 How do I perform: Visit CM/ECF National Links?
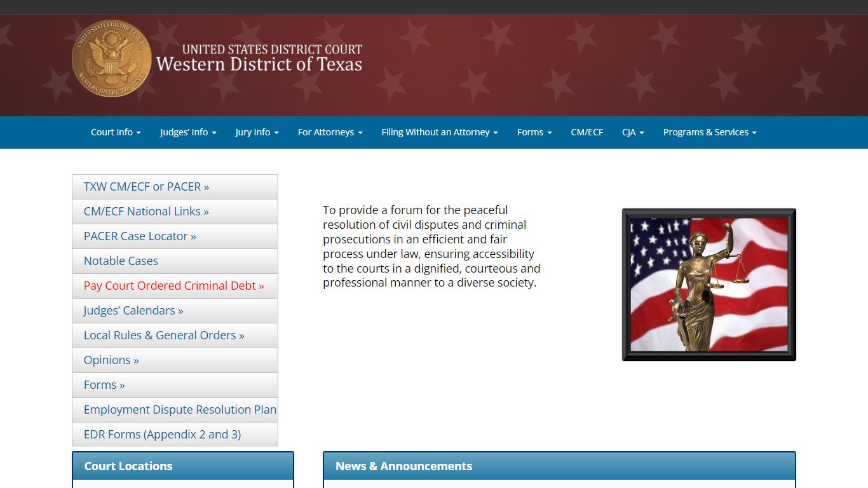[x=175, y=212]
